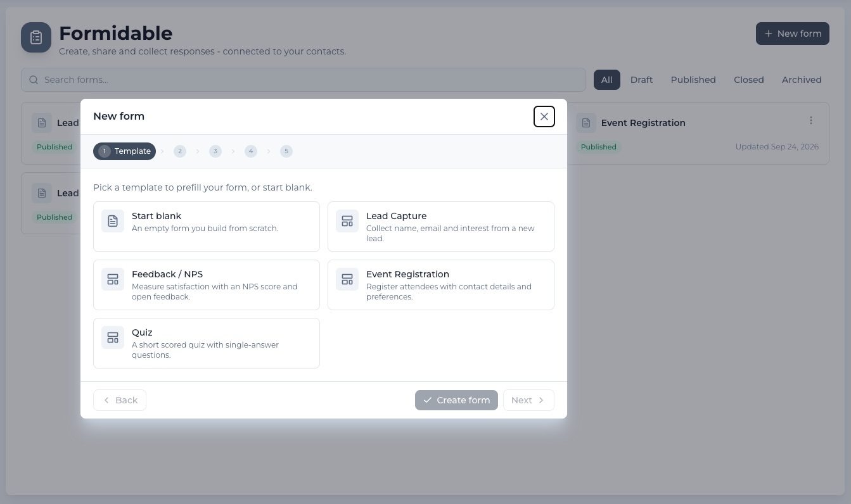Viewport: 851px width, 504px height.
Task: Click the New form button in header
Action: pyautogui.click(x=793, y=34)
